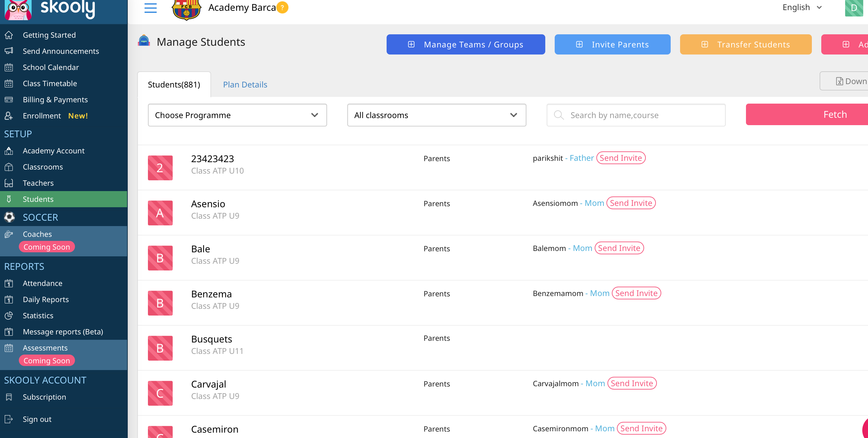
Task: Click the FC Barcelona academy logo
Action: tap(186, 9)
